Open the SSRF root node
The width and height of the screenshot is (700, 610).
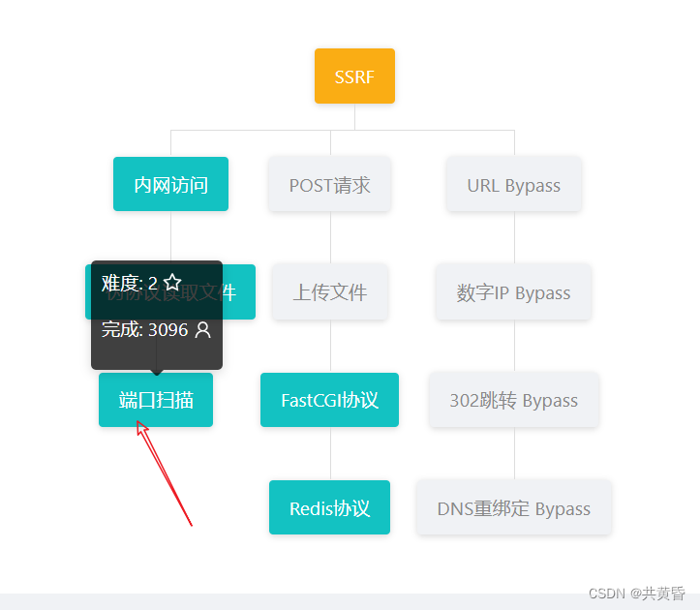(354, 76)
